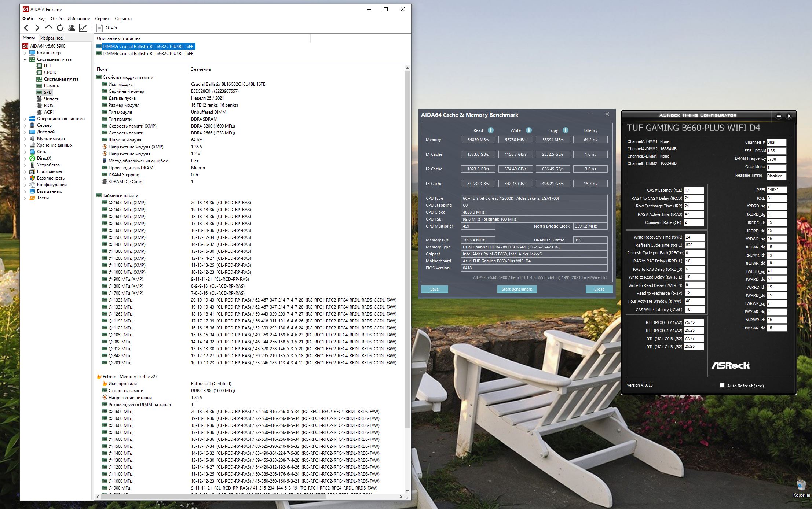Click the Back navigation arrow
This screenshot has width=812, height=509.
[26, 28]
